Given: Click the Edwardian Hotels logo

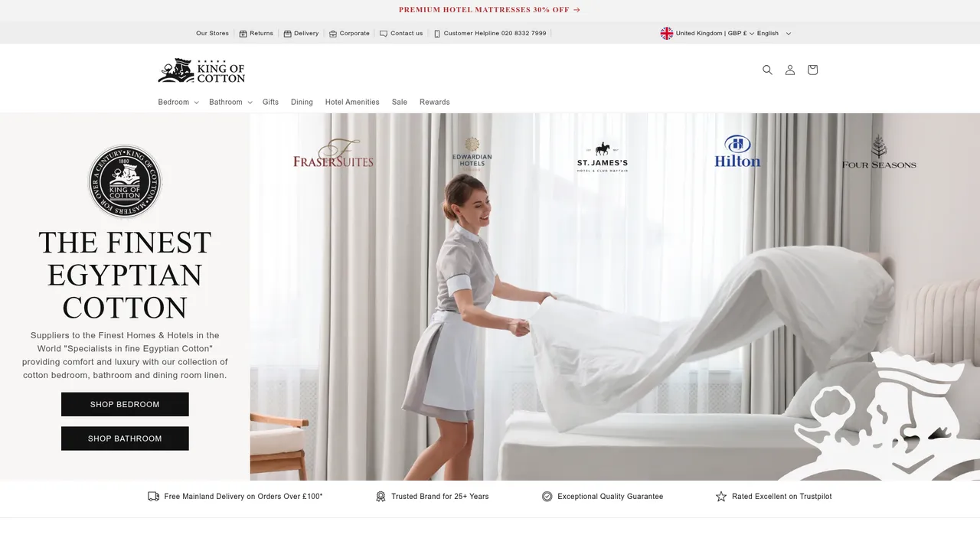Looking at the screenshot, I should pos(472,153).
